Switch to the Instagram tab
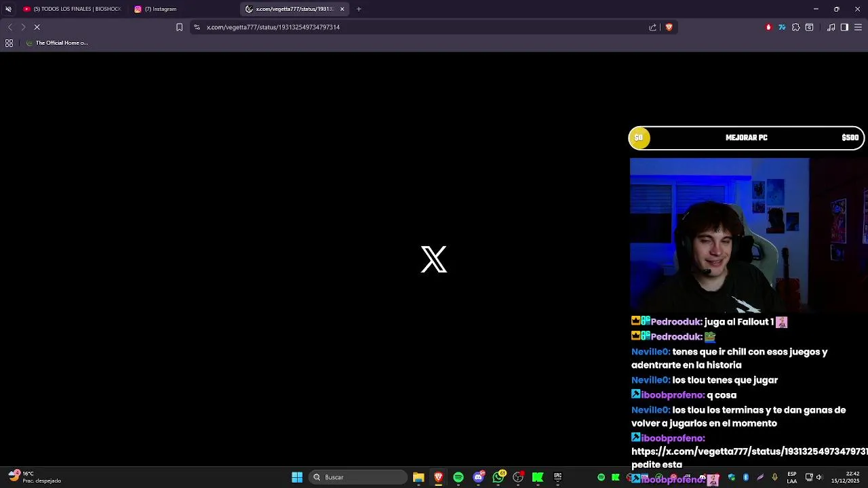 [183, 9]
